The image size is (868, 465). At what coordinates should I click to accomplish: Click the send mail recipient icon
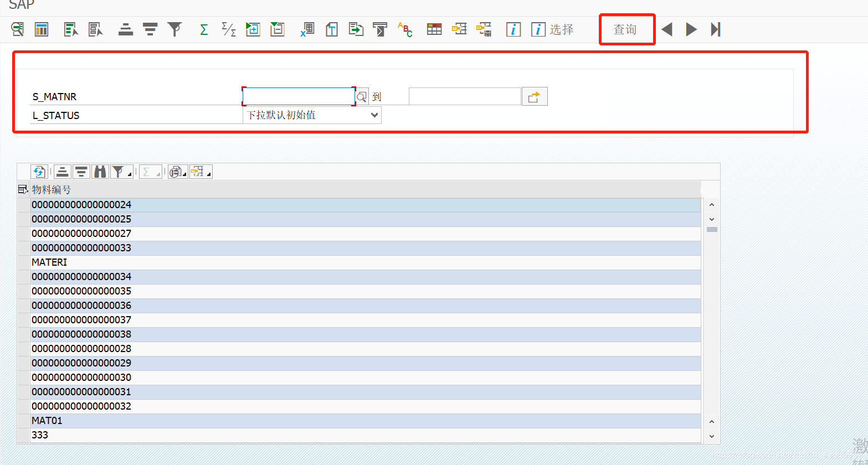pyautogui.click(x=380, y=29)
